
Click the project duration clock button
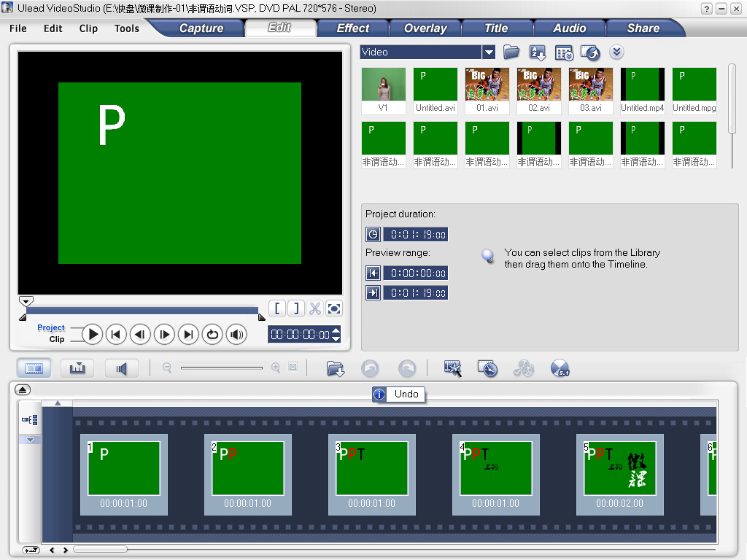(x=373, y=234)
